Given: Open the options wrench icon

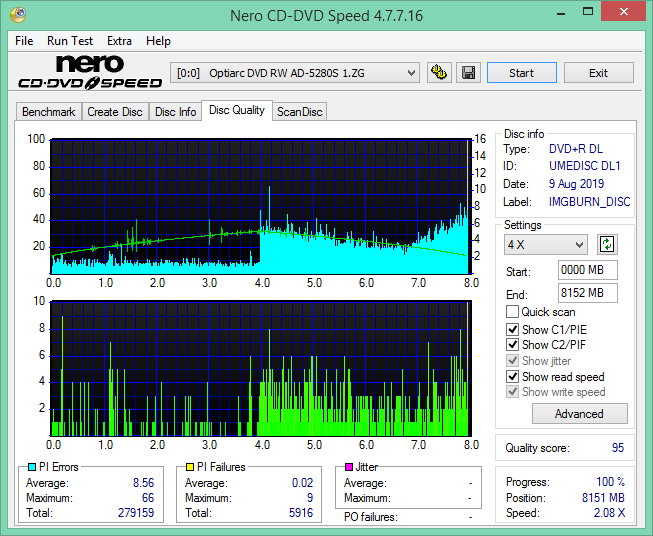Looking at the screenshot, I should click(439, 73).
